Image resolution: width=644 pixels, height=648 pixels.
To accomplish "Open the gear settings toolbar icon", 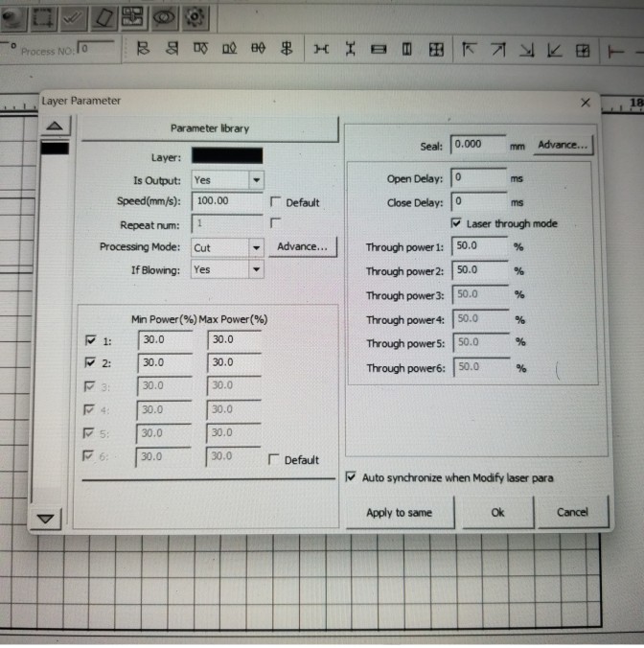I will click(x=195, y=17).
